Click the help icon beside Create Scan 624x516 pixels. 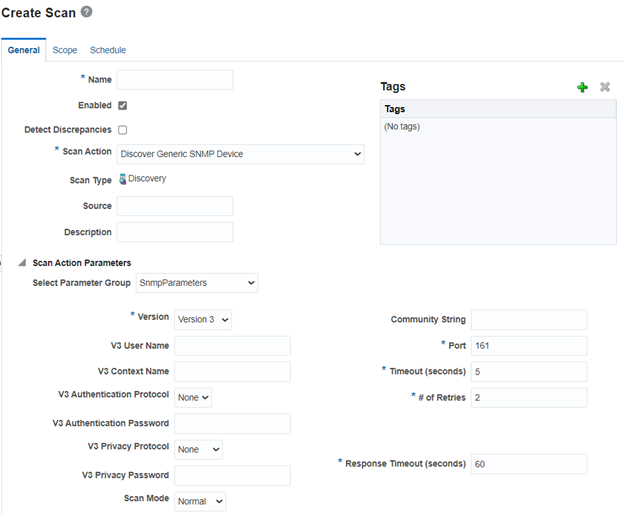click(x=87, y=11)
